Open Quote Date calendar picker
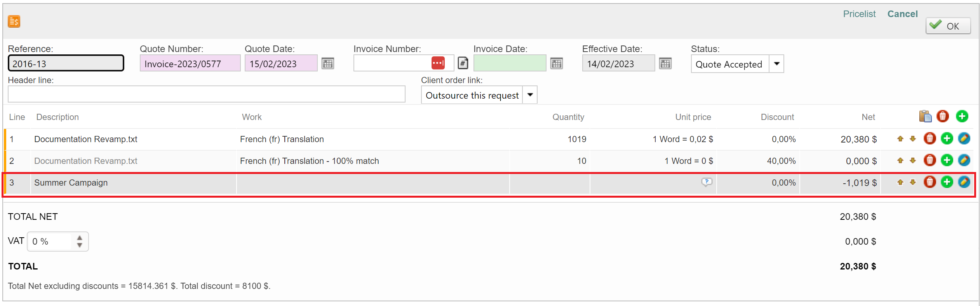The height and width of the screenshot is (306, 980). 327,64
